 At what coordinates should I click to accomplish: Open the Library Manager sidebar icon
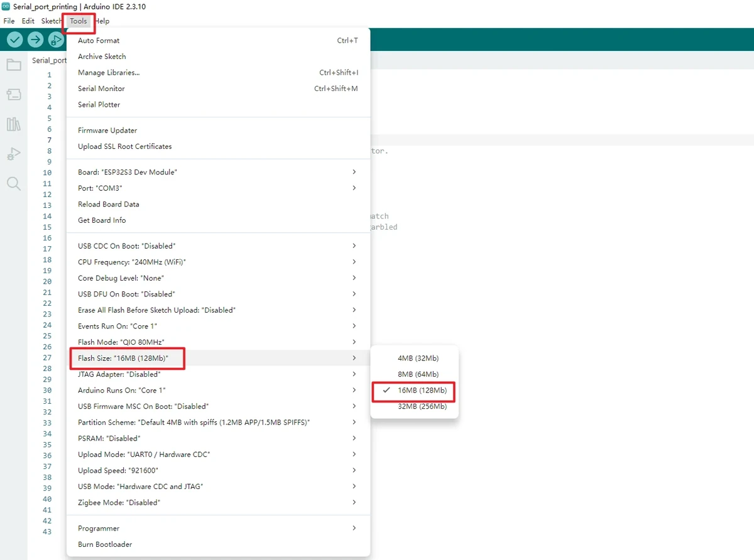13,124
